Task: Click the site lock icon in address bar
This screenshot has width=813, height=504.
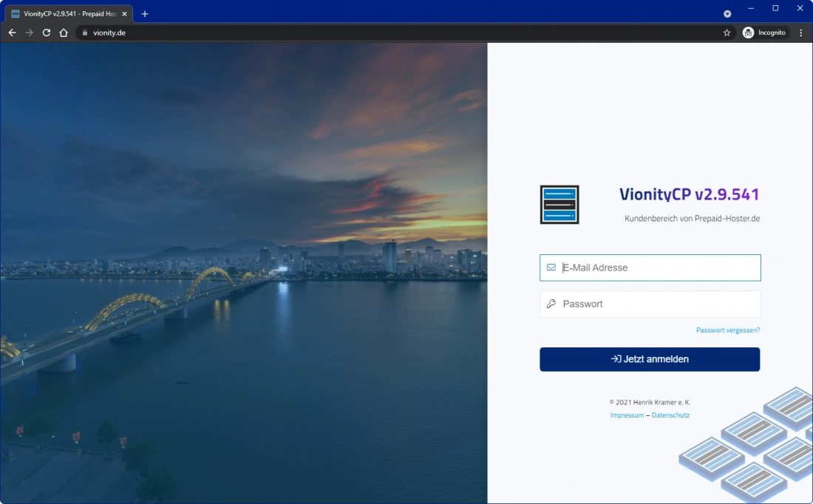Action: [84, 33]
